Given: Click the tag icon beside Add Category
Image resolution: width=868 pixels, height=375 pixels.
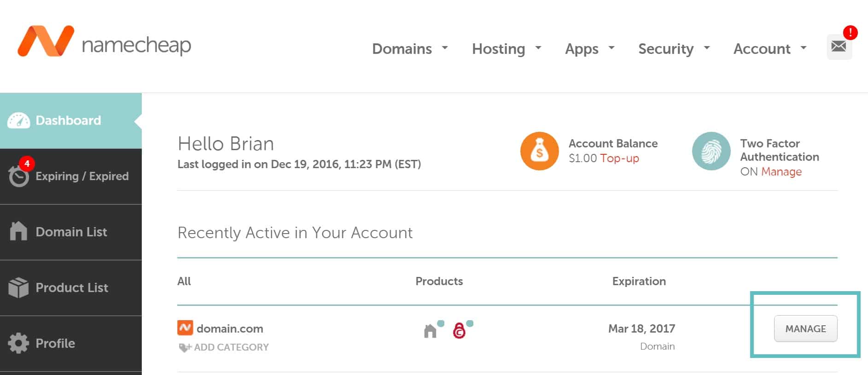Looking at the screenshot, I should point(184,347).
